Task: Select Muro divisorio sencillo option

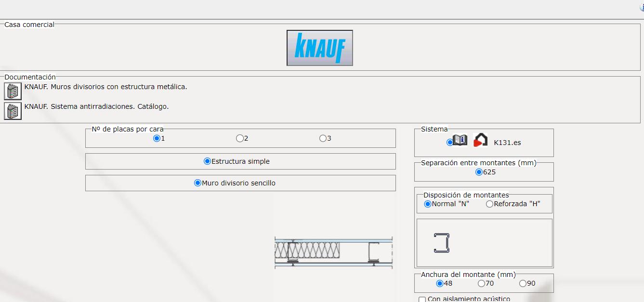Action: 197,183
